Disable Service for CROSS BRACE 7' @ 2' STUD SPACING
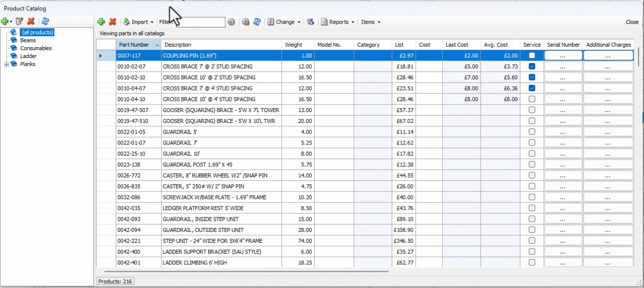644x288 pixels. pos(531,66)
